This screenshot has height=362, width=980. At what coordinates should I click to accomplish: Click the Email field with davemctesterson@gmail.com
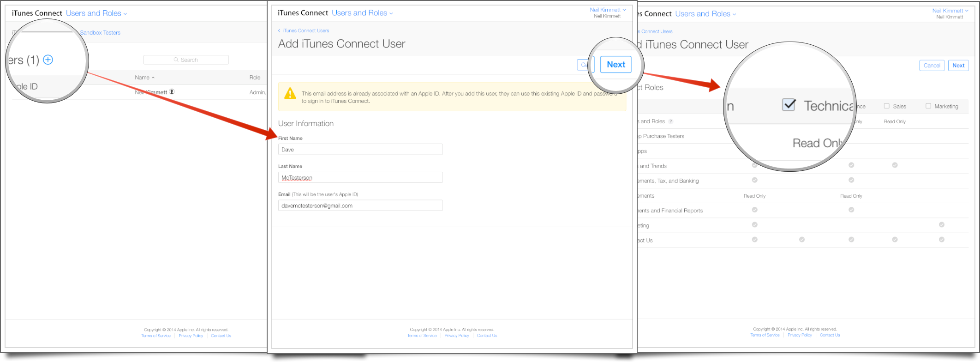click(360, 205)
